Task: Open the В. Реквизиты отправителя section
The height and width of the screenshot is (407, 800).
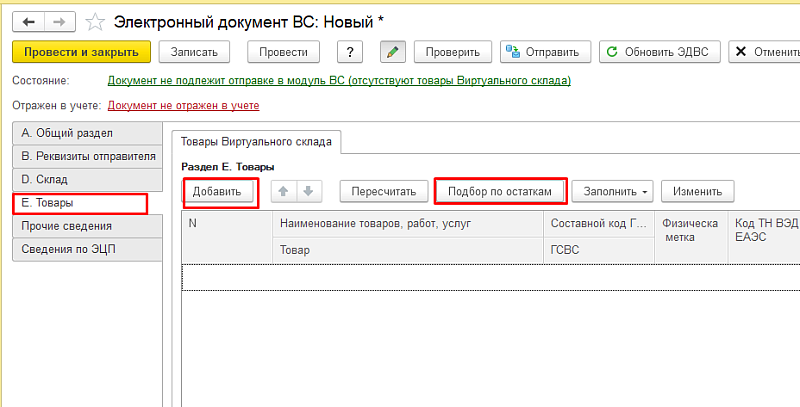Action: [x=85, y=156]
